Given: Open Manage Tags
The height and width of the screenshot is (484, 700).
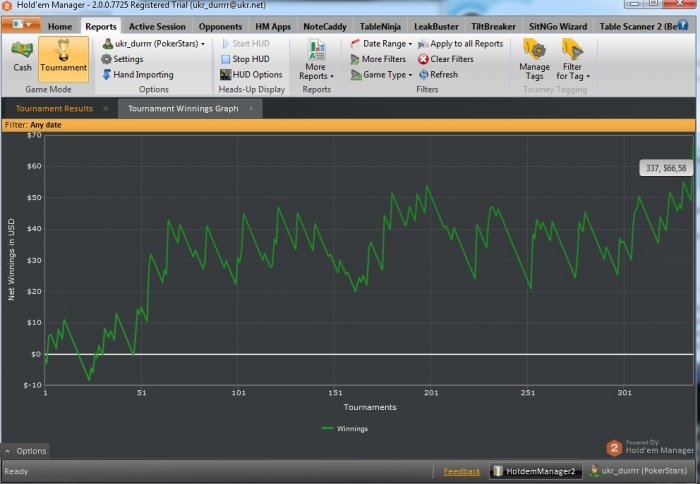Looking at the screenshot, I should point(535,58).
